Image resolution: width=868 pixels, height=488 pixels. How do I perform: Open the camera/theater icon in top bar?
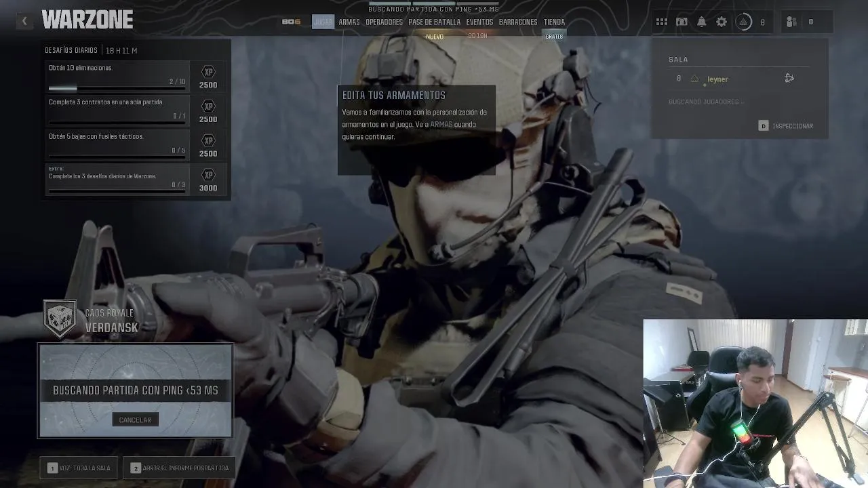682,22
